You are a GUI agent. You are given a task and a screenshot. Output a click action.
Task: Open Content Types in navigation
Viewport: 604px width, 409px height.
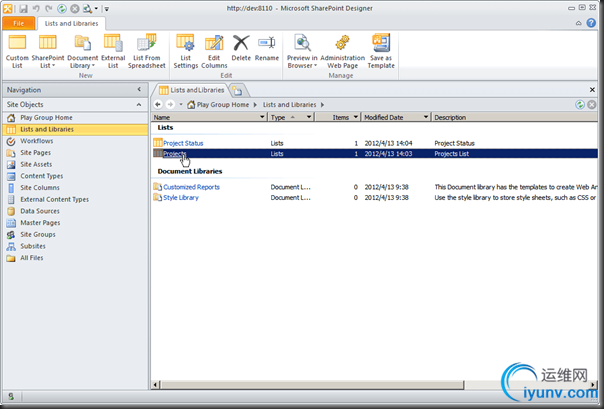pyautogui.click(x=75, y=176)
